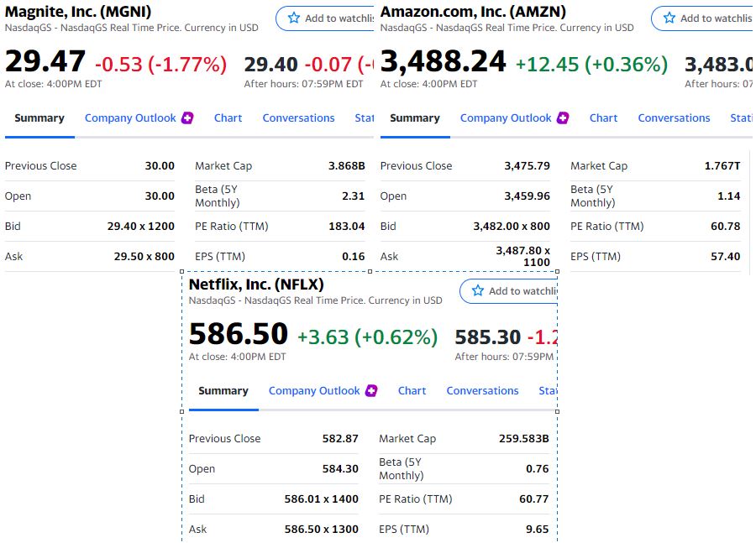Image resolution: width=756 pixels, height=543 pixels.
Task: Select the Amazon.com, Inc. (AMZN) heading
Action: (x=473, y=12)
